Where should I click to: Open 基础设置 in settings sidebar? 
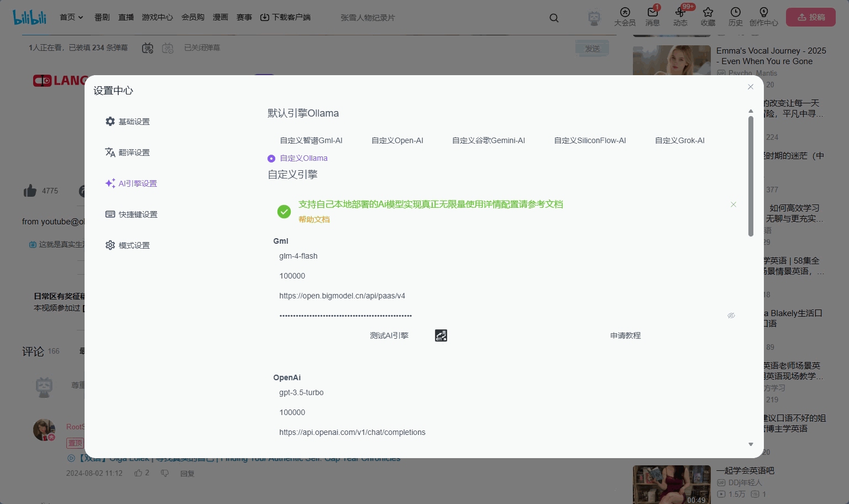(x=128, y=122)
